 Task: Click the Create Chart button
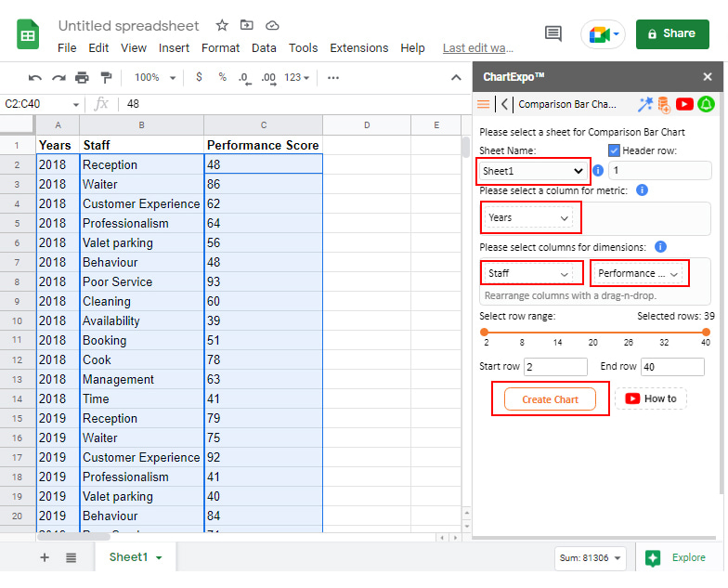click(550, 399)
